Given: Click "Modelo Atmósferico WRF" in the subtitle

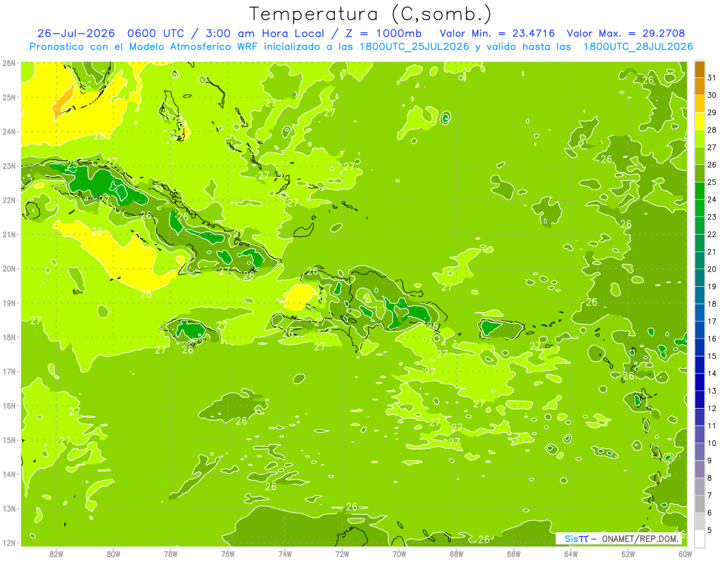Looking at the screenshot, I should tap(192, 47).
